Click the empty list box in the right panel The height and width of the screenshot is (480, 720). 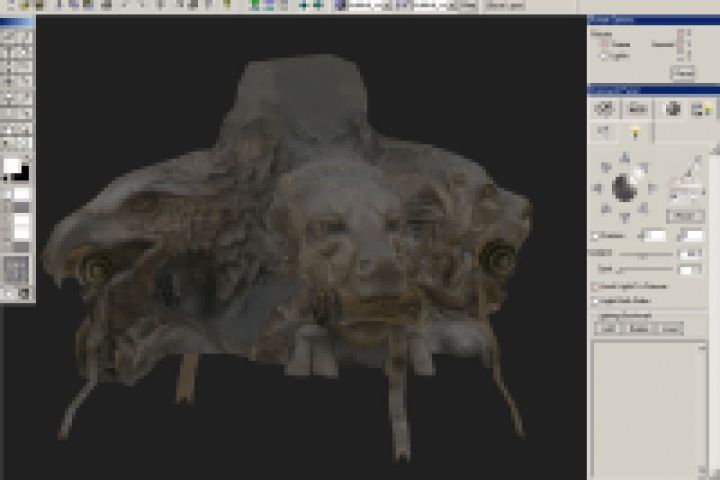click(x=649, y=409)
